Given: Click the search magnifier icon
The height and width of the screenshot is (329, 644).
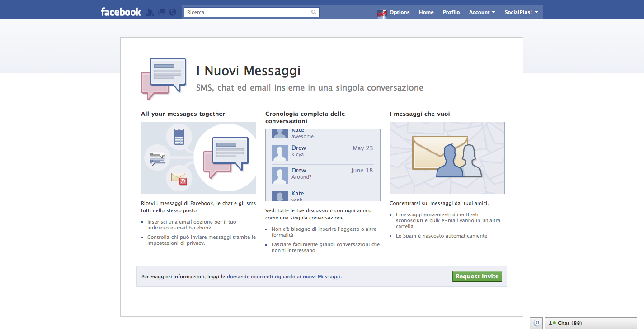Looking at the screenshot, I should click(314, 12).
